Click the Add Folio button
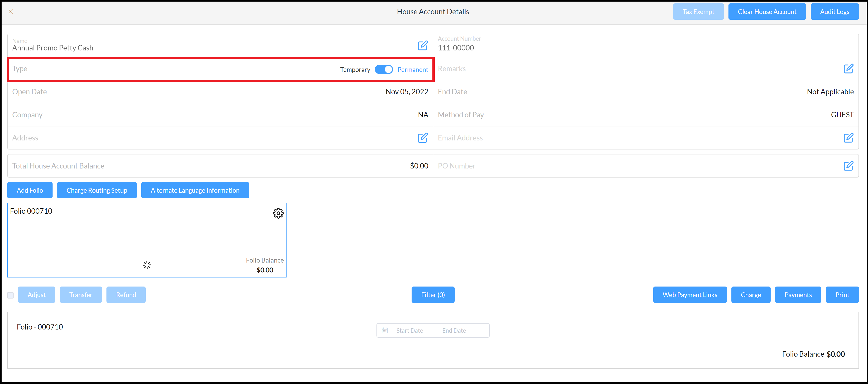The width and height of the screenshot is (868, 384). [30, 190]
